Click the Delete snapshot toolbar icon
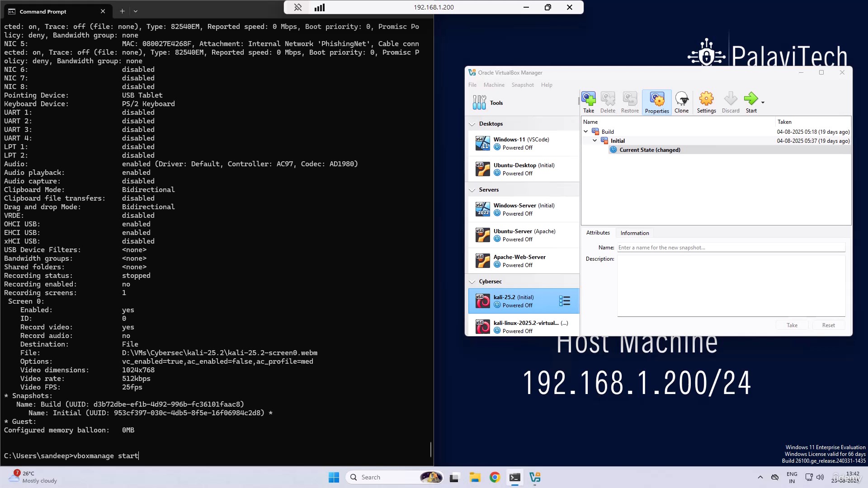 (x=608, y=102)
